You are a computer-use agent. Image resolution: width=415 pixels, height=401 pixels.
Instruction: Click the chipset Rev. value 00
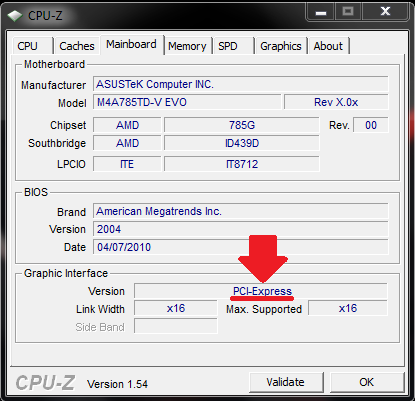(x=371, y=125)
